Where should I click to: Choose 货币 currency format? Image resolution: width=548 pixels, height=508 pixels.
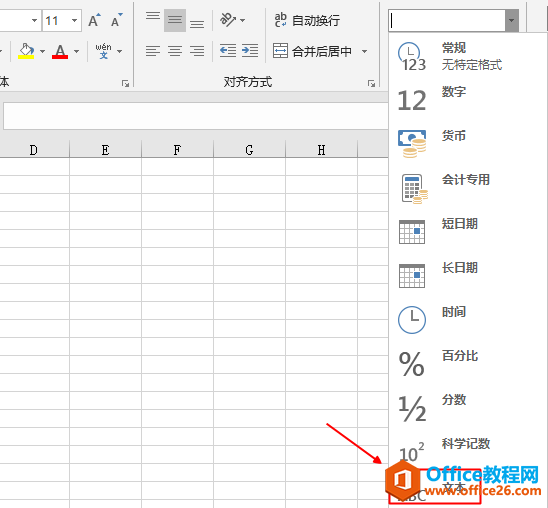(468, 144)
